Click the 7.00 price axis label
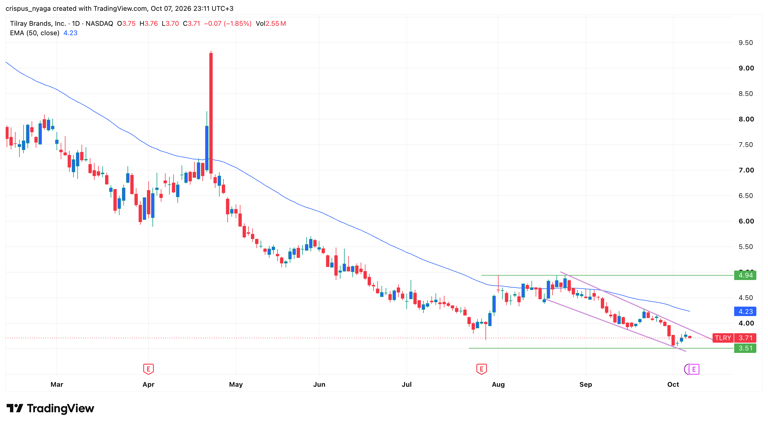 coord(746,170)
